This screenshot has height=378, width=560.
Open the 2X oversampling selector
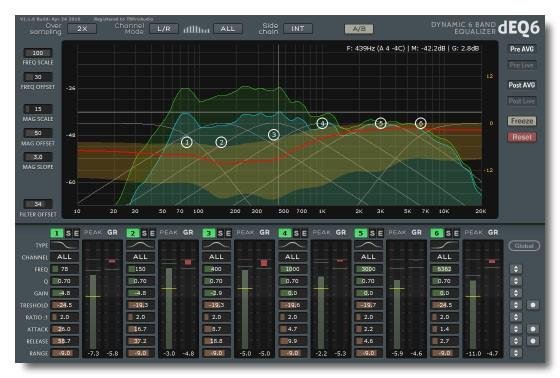pos(82,29)
